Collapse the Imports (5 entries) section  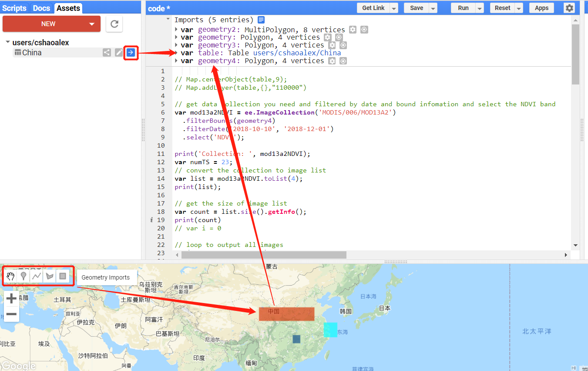click(169, 19)
